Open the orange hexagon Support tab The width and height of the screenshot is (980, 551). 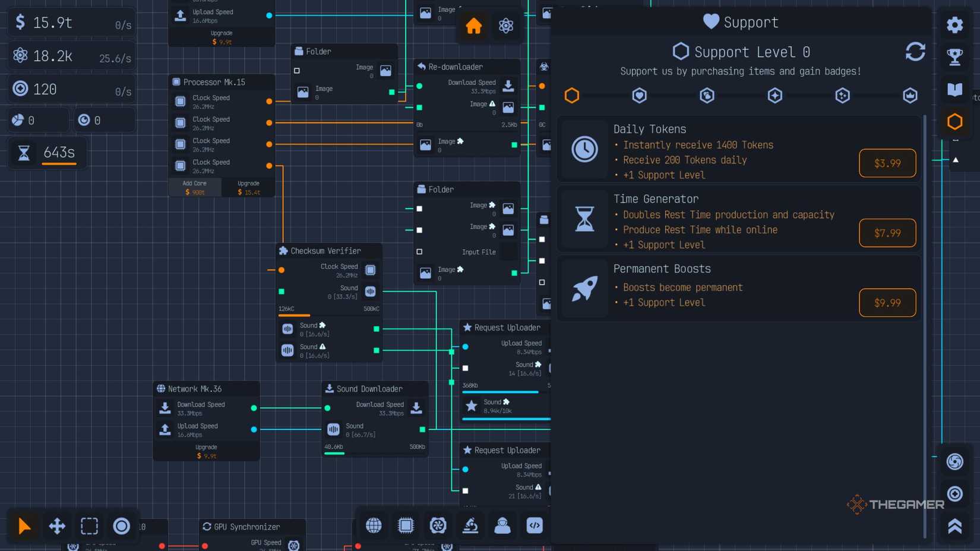tap(954, 122)
